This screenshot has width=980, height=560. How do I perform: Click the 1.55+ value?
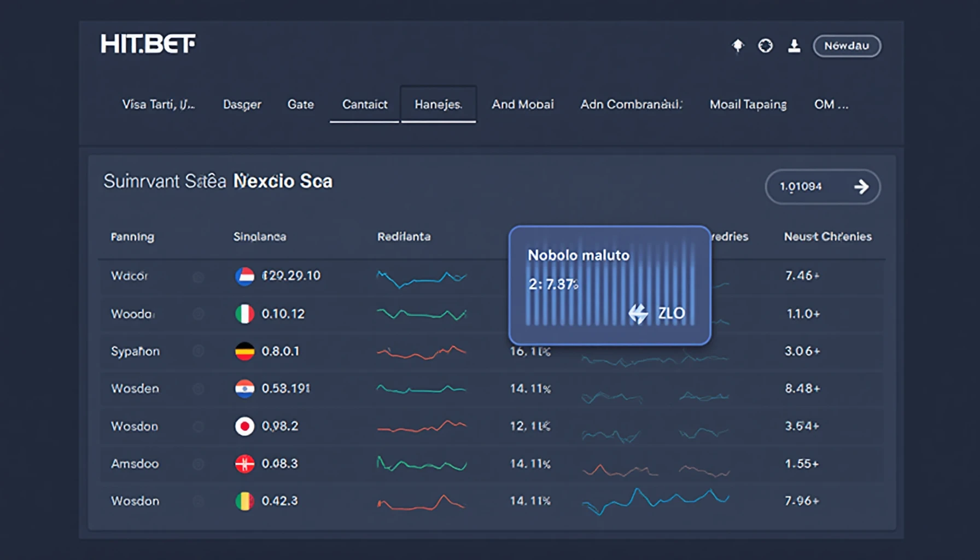(x=802, y=464)
